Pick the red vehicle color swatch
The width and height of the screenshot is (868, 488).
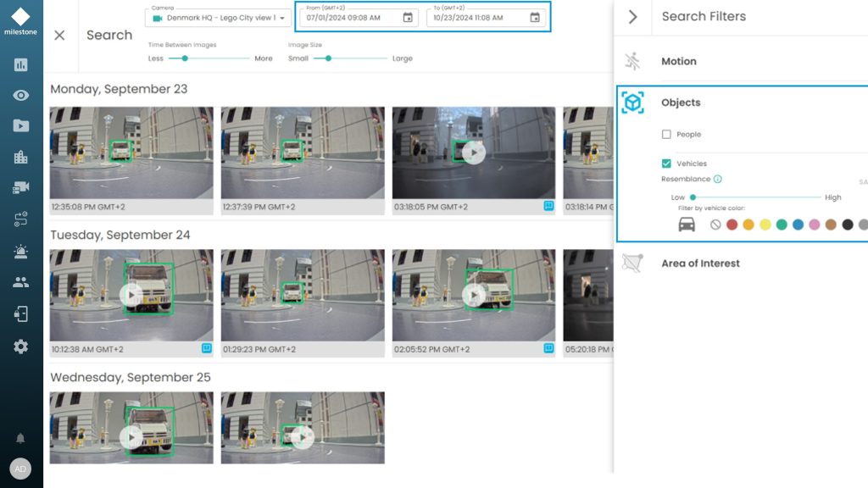click(732, 225)
